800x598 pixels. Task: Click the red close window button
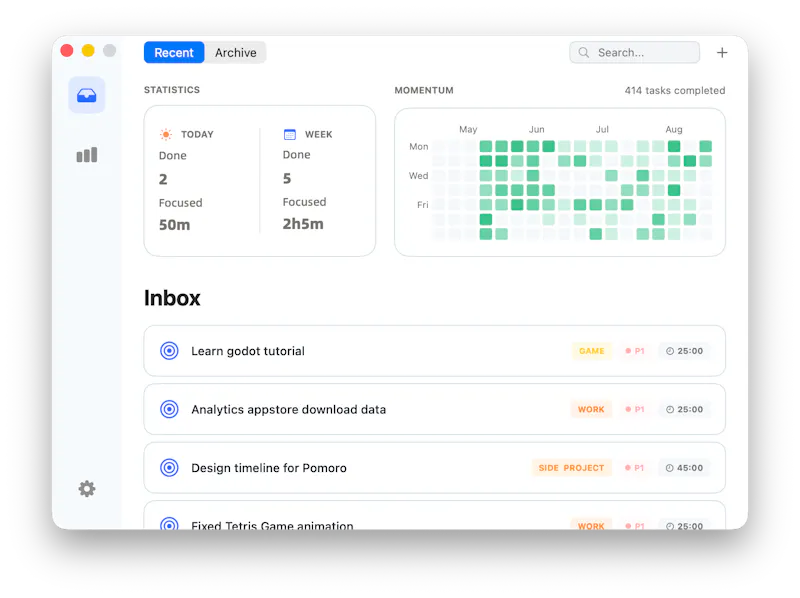click(x=67, y=51)
